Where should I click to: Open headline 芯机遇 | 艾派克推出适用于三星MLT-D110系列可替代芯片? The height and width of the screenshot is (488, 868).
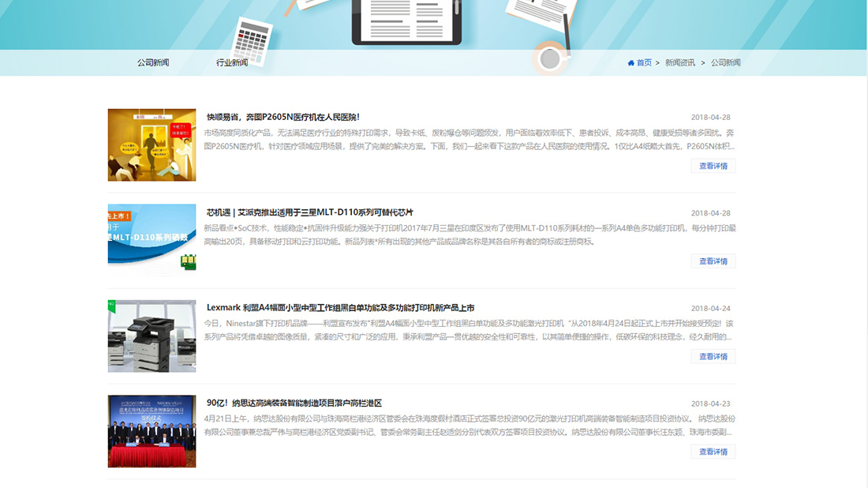[x=310, y=212]
